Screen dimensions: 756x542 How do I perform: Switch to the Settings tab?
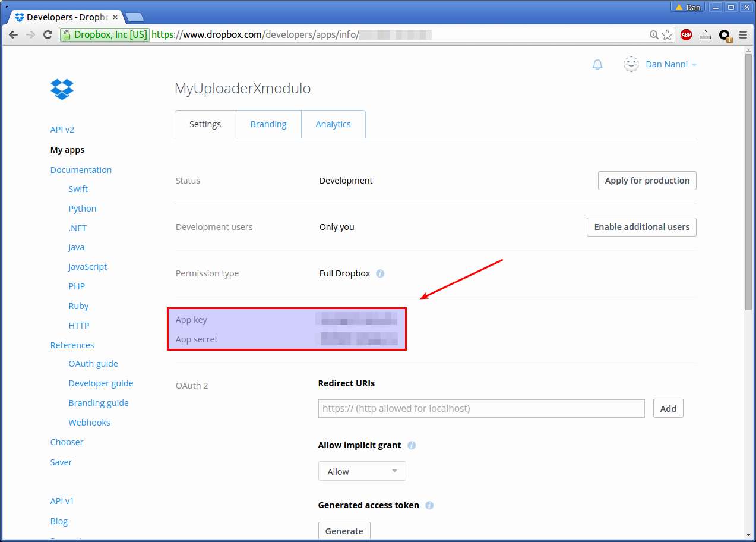[205, 124]
